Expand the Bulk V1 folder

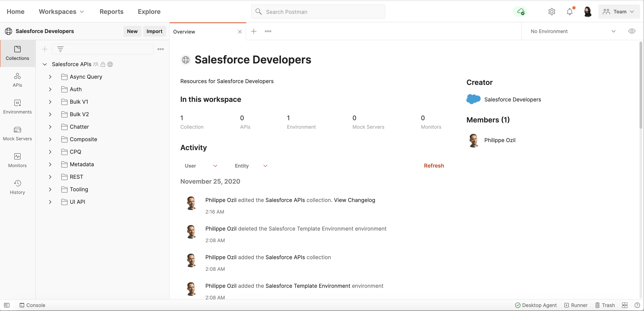50,102
